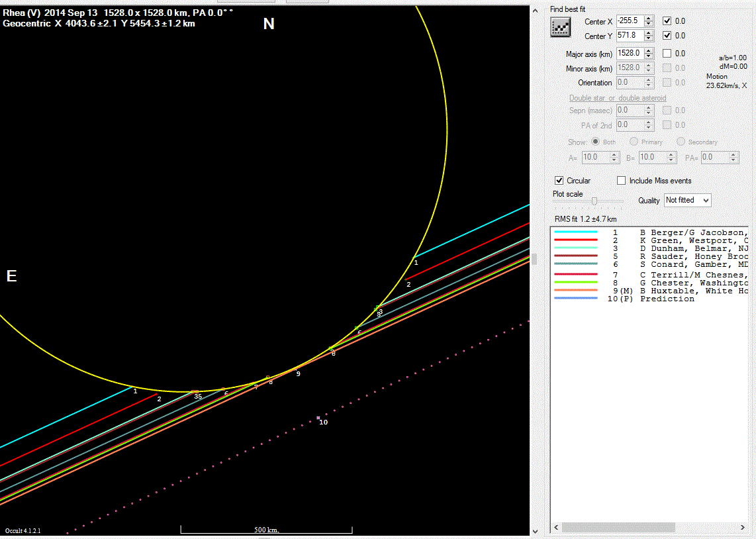Select observer 1 B Berger/G Jacobson row
756x539 pixels.
tap(649, 232)
